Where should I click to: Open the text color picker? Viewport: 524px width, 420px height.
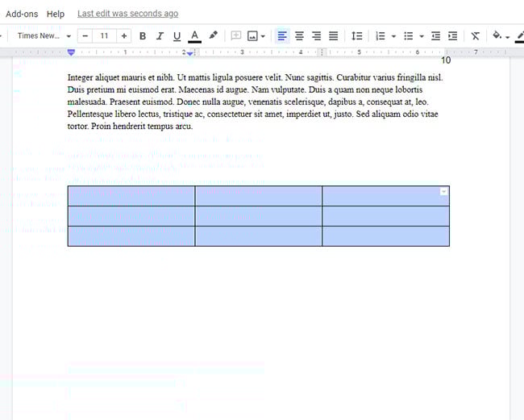[194, 35]
